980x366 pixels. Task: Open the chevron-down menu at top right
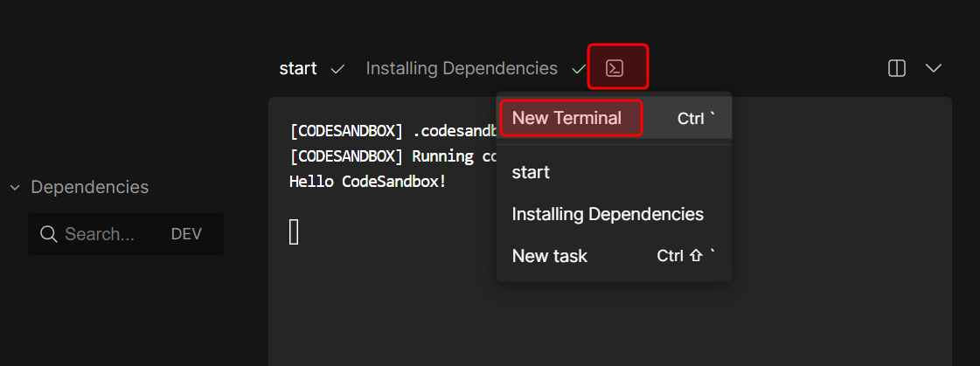(934, 68)
